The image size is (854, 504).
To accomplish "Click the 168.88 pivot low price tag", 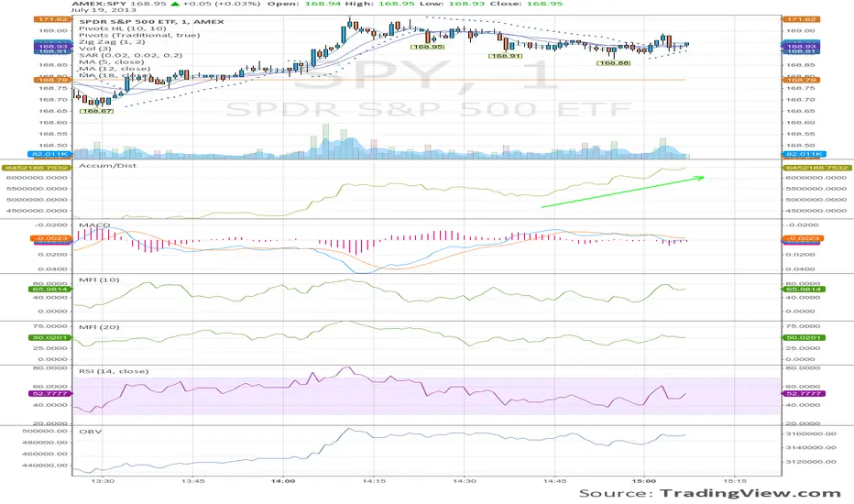I will pos(614,63).
